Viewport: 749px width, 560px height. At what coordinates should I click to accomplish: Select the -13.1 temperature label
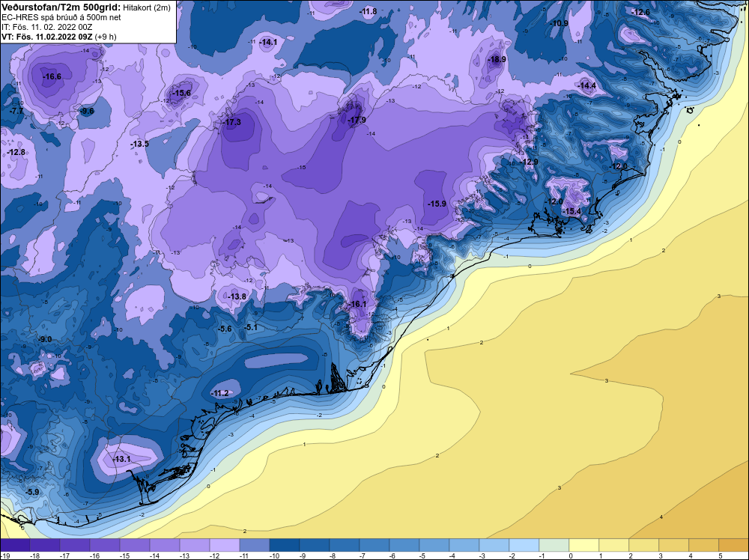pos(121,459)
